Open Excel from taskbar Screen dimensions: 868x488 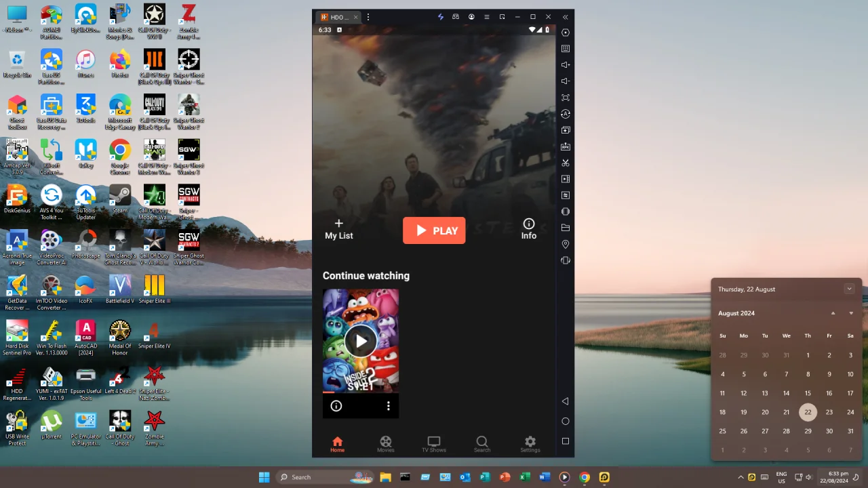coord(525,477)
